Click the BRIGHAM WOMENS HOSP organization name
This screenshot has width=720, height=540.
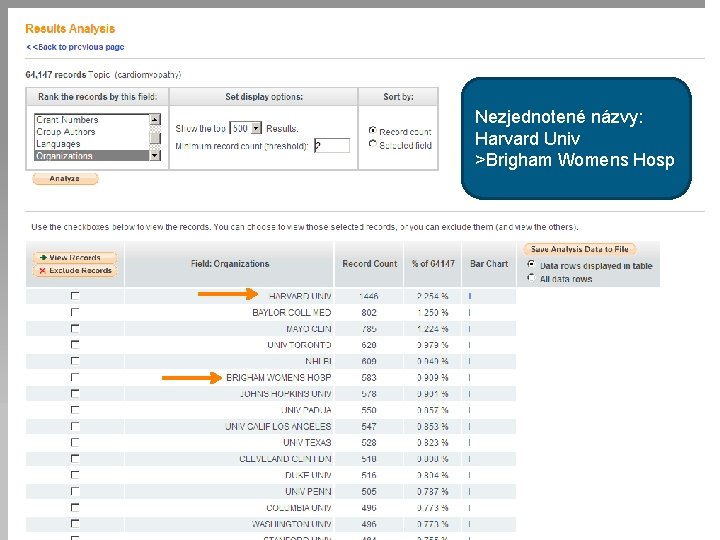(x=279, y=377)
